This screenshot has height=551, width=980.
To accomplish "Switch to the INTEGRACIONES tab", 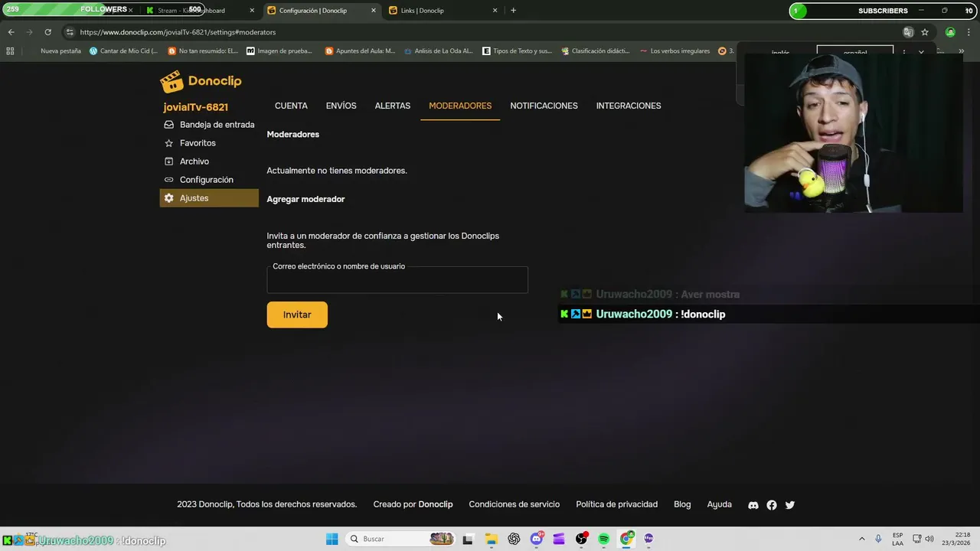I will pyautogui.click(x=629, y=106).
